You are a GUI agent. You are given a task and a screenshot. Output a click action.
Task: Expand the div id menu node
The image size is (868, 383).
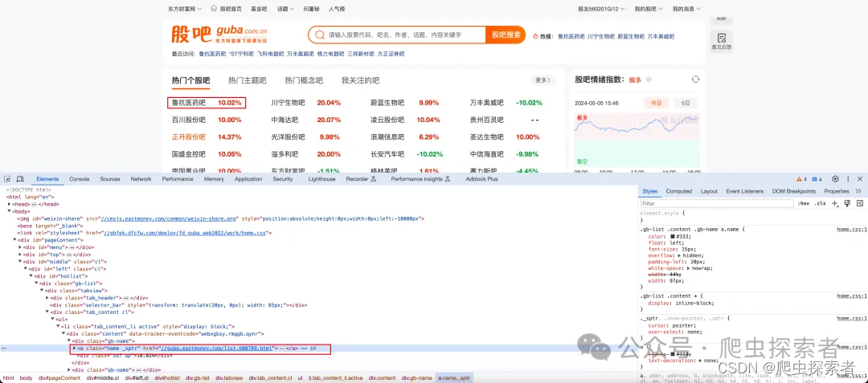[x=20, y=247]
